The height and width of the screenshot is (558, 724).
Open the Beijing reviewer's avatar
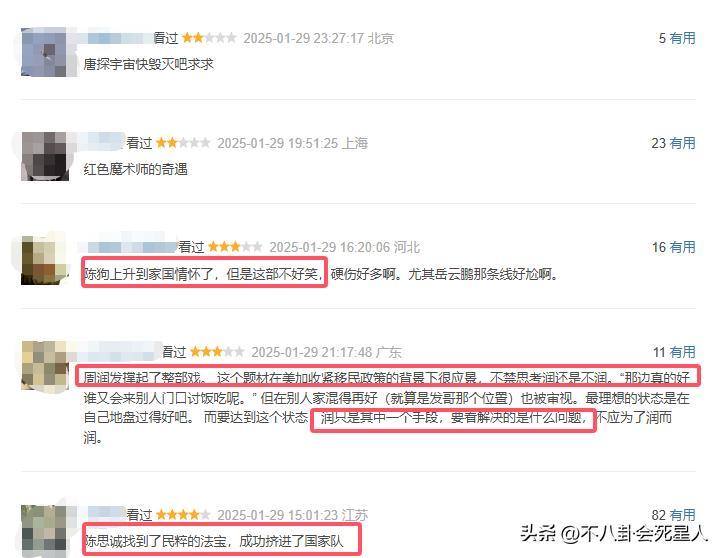45,52
